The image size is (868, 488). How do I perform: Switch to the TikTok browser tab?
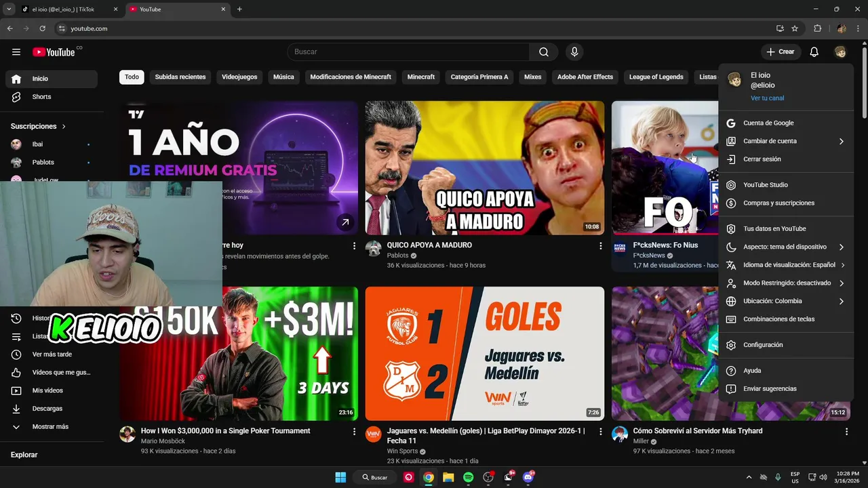(x=69, y=9)
